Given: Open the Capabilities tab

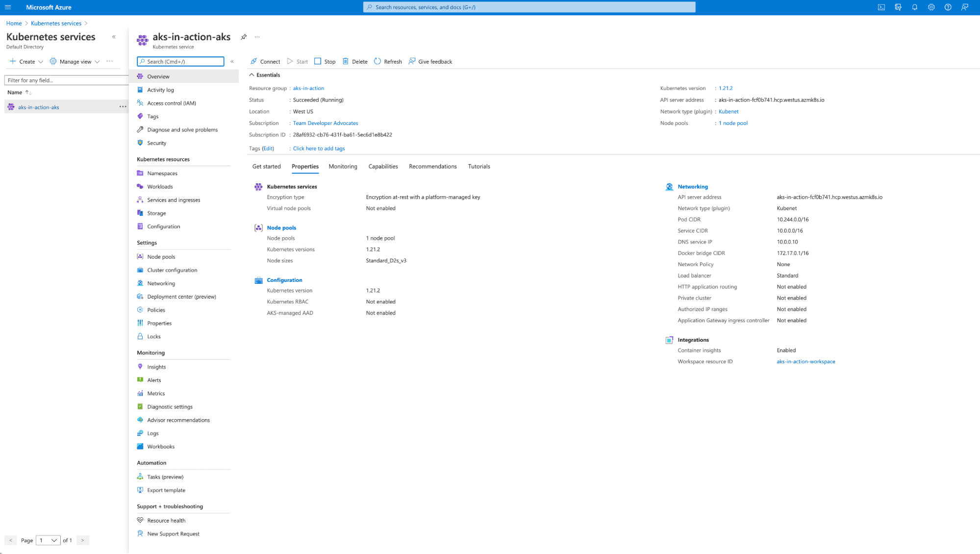Looking at the screenshot, I should click(383, 166).
